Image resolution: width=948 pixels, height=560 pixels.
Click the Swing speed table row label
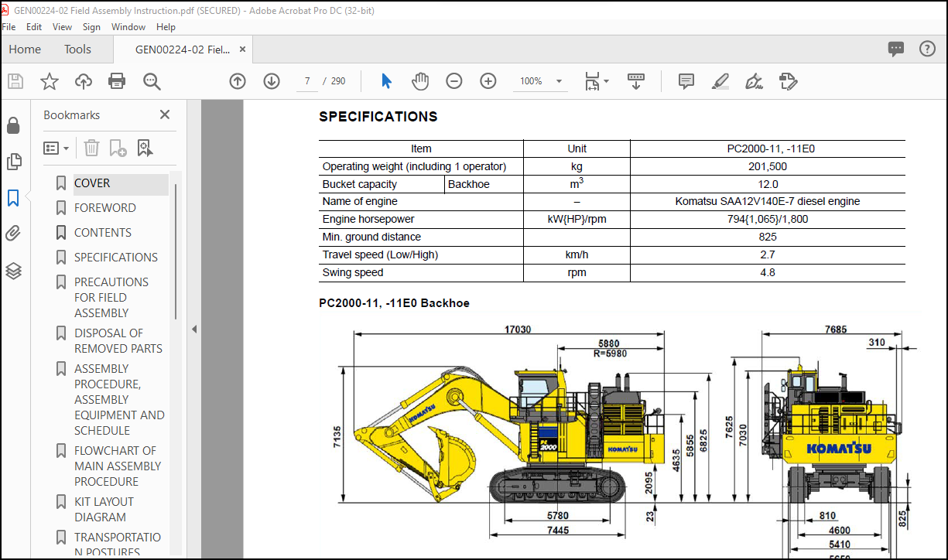[353, 272]
